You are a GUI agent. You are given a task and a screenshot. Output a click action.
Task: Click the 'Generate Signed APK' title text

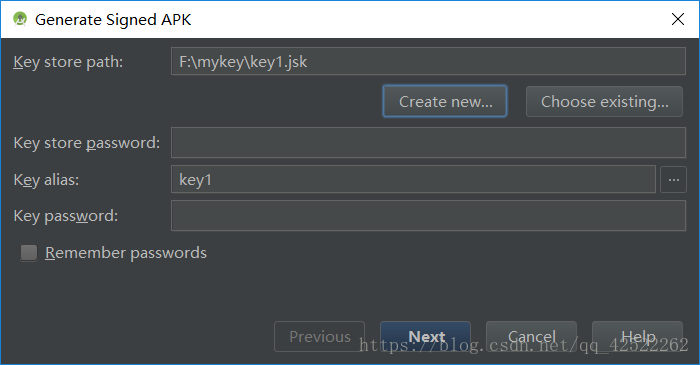(x=113, y=20)
